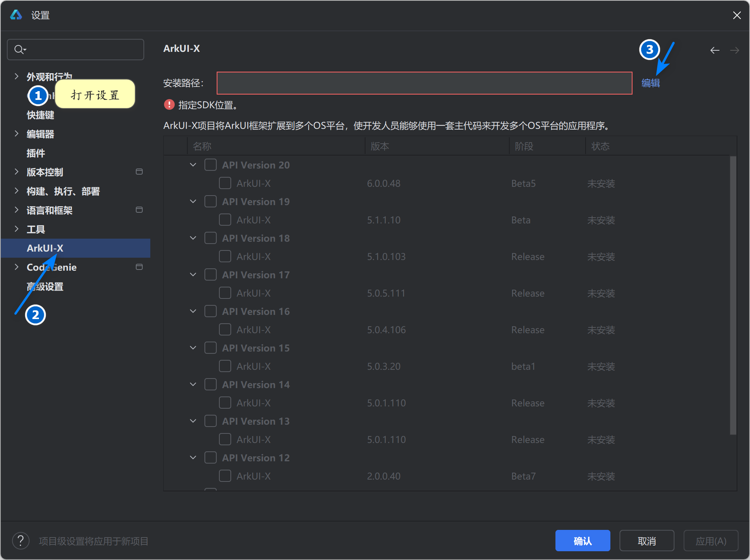Viewport: 750px width, 560px height.
Task: Click the 安装路径 input field
Action: (424, 83)
